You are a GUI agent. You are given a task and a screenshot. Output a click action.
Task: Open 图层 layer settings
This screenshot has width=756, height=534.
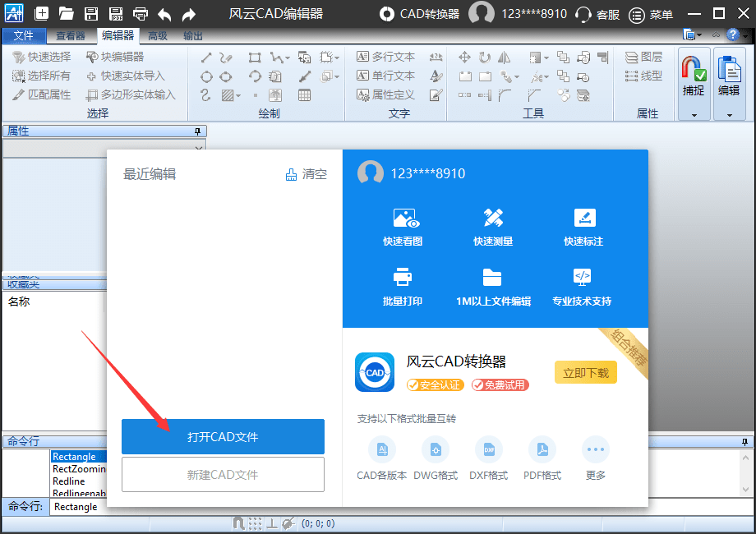[643, 57]
